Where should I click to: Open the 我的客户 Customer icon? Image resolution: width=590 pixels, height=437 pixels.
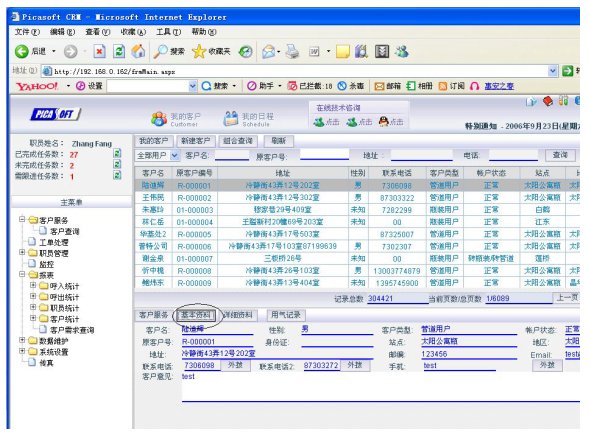(159, 119)
